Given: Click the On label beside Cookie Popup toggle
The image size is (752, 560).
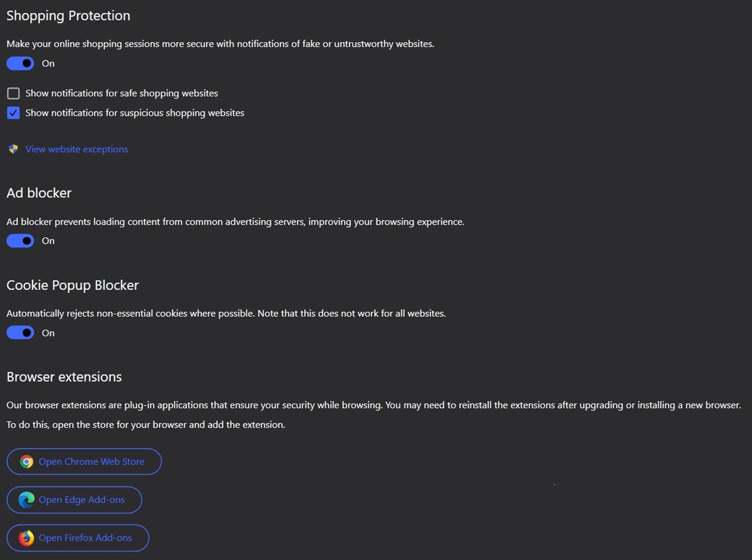Looking at the screenshot, I should pos(48,333).
